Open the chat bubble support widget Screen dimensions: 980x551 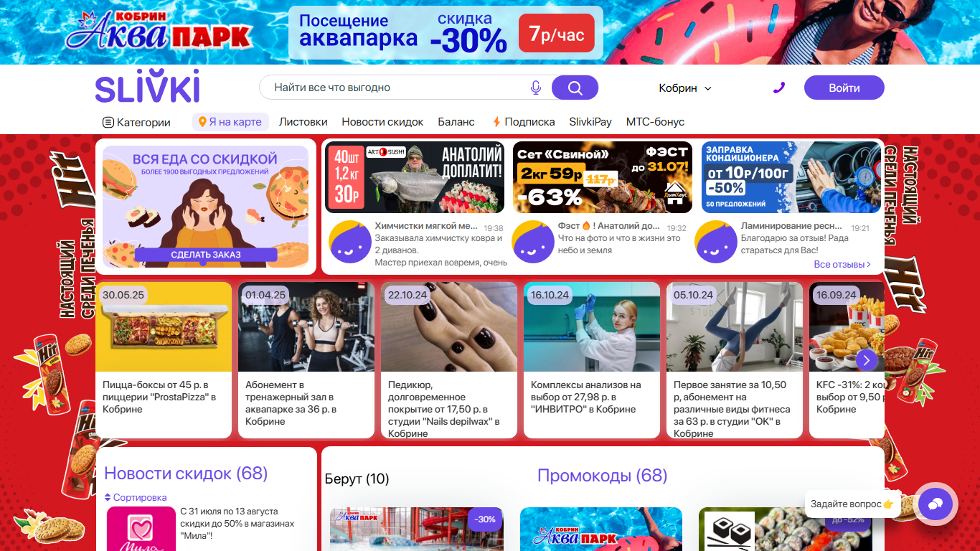935,504
